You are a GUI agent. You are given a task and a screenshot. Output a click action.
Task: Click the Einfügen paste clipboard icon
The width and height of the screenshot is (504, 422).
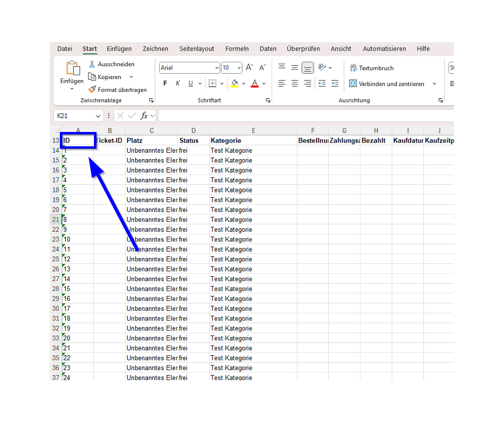coord(72,68)
